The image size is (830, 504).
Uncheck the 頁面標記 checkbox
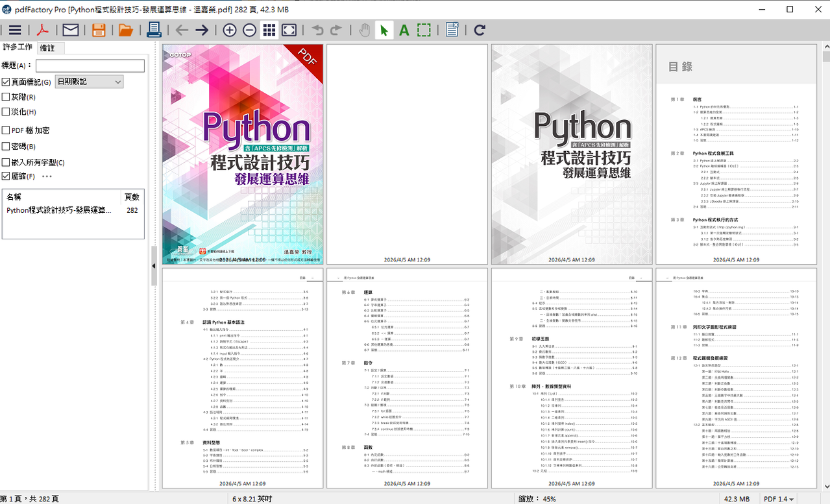(6, 82)
